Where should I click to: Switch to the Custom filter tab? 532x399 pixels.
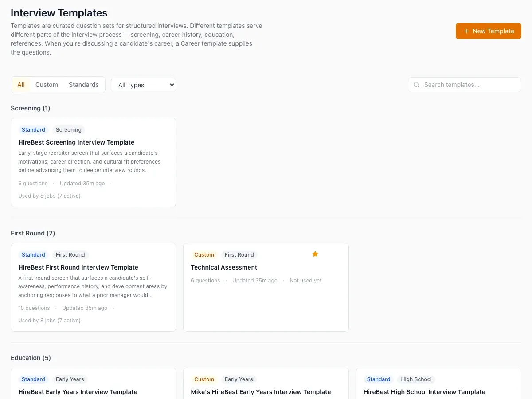[x=47, y=85]
